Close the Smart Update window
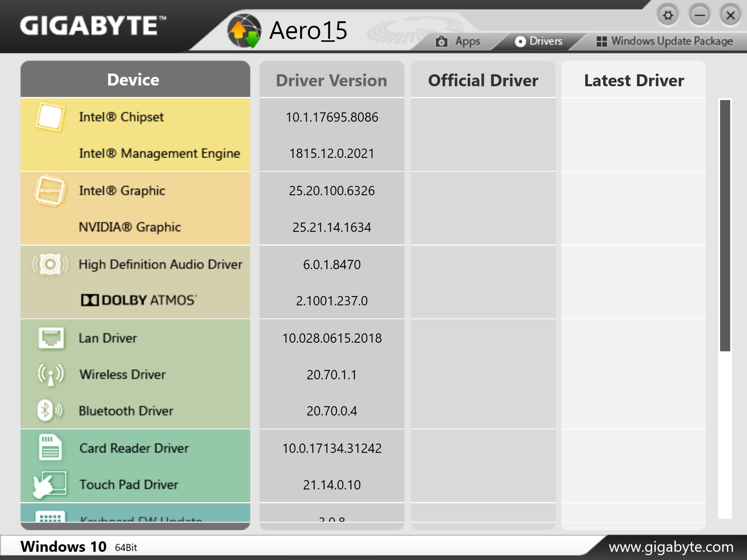The image size is (747, 560). [x=731, y=15]
